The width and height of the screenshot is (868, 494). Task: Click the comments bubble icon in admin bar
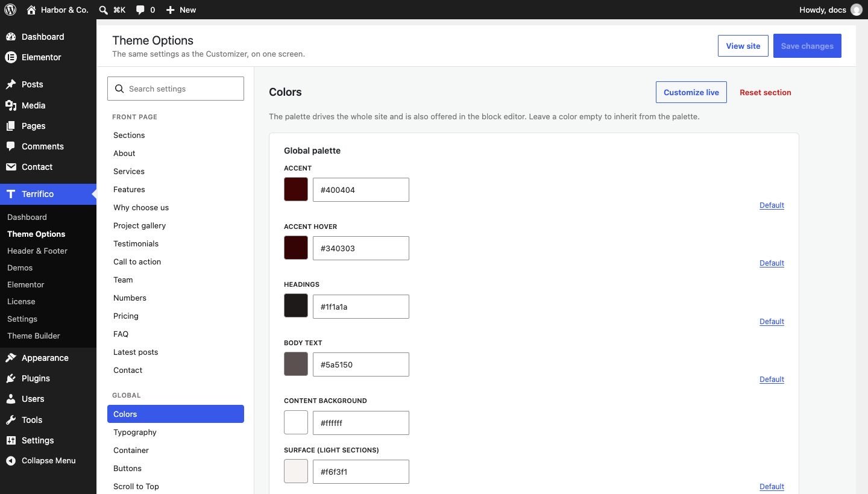[x=140, y=10]
